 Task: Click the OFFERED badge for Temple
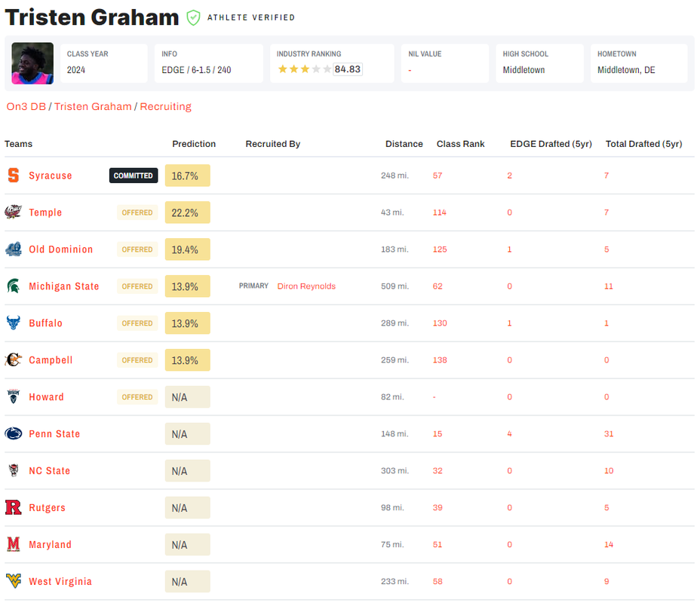[137, 213]
